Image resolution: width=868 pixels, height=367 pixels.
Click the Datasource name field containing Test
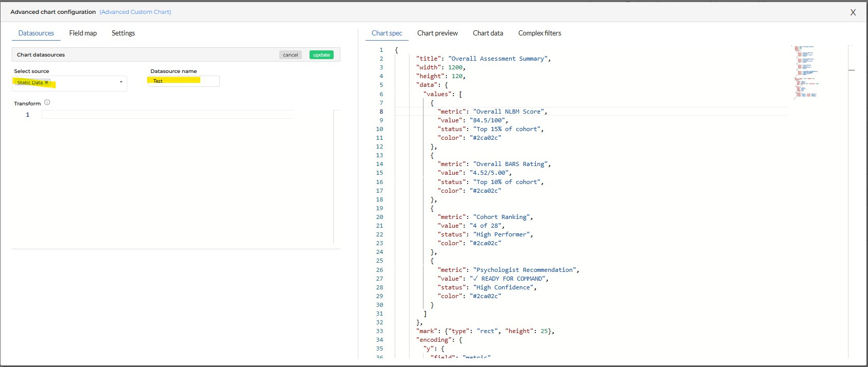pyautogui.click(x=184, y=81)
